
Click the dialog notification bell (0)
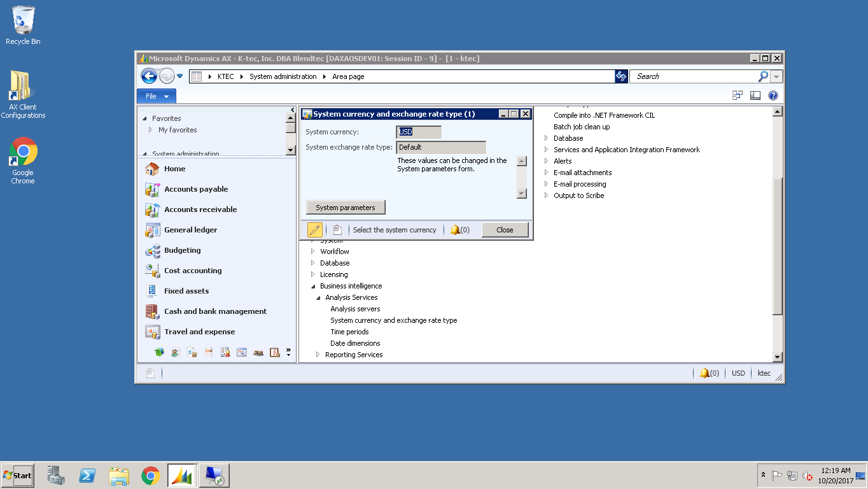(460, 230)
